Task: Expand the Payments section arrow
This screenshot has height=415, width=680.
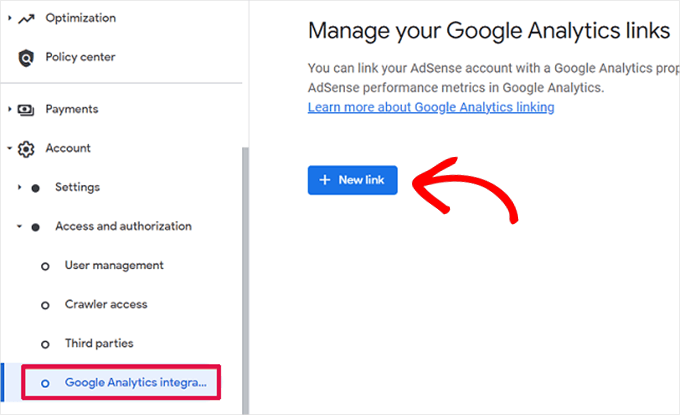Action: [10, 109]
